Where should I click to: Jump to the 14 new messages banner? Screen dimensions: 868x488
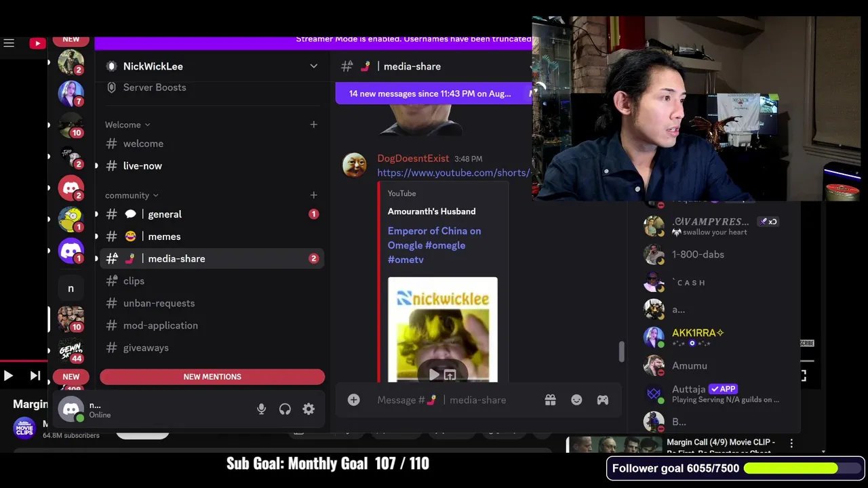pos(434,94)
